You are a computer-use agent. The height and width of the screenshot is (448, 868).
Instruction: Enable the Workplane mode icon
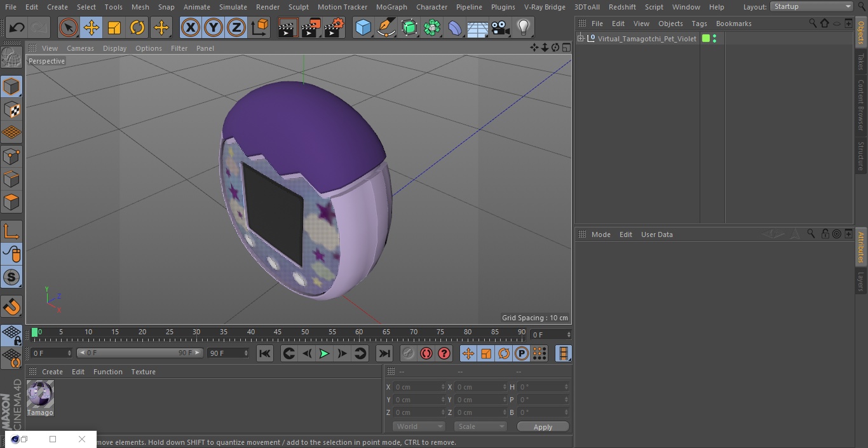(11, 132)
